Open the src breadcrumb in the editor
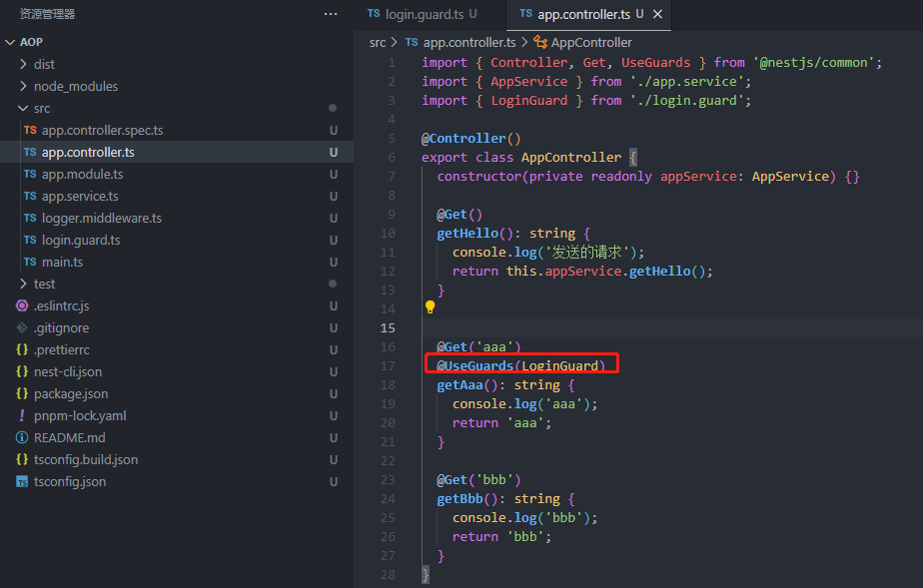923x588 pixels. tap(378, 42)
